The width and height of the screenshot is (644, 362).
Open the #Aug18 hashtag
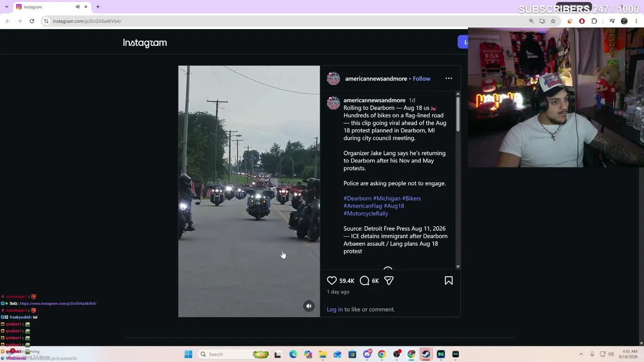pos(394,206)
